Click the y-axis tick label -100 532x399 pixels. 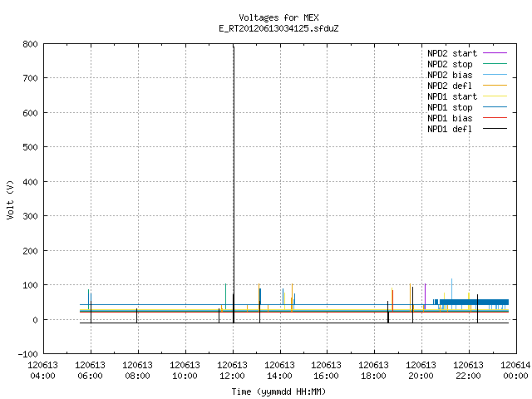pos(28,354)
